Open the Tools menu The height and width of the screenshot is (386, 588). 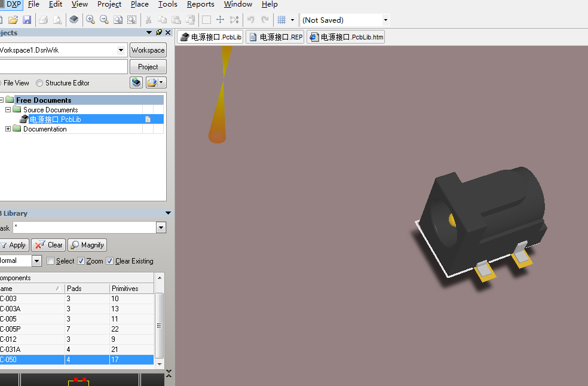click(x=168, y=4)
